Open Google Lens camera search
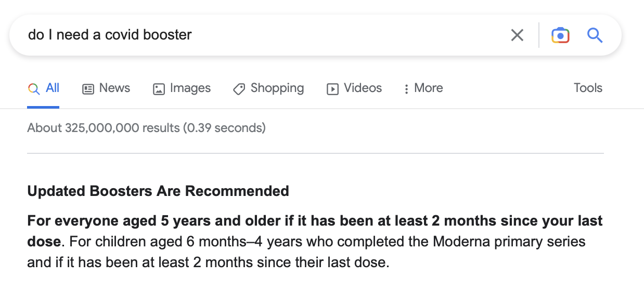This screenshot has width=644, height=289. [x=560, y=35]
